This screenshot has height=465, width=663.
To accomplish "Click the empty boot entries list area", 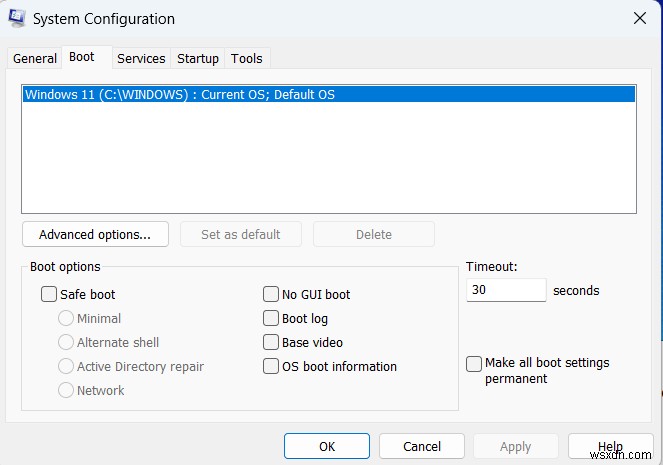I will coord(329,157).
